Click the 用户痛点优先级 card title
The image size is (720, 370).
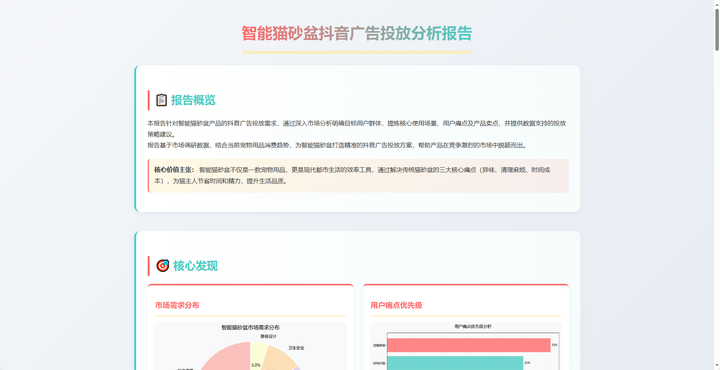(x=396, y=305)
